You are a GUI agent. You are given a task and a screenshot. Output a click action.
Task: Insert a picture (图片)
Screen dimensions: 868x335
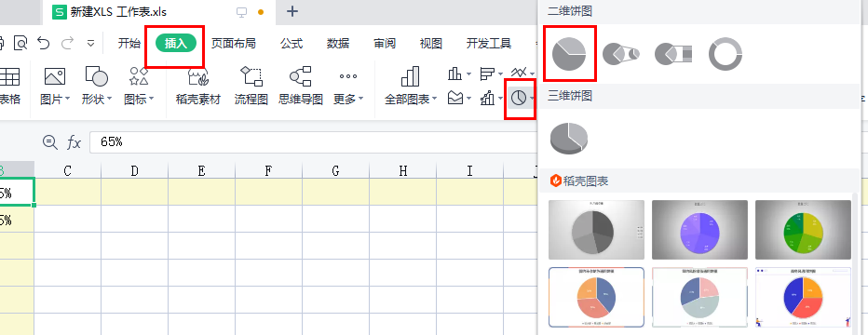[x=55, y=87]
